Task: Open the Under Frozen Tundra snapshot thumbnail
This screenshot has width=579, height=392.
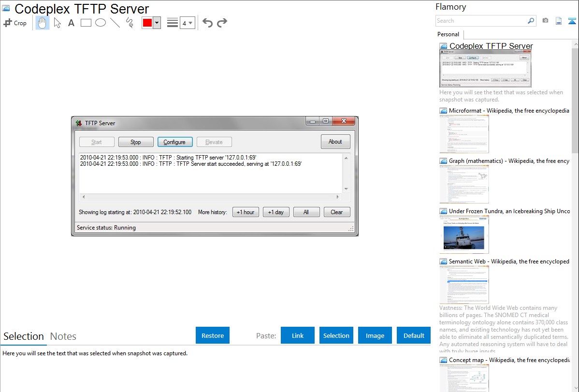Action: 464,234
